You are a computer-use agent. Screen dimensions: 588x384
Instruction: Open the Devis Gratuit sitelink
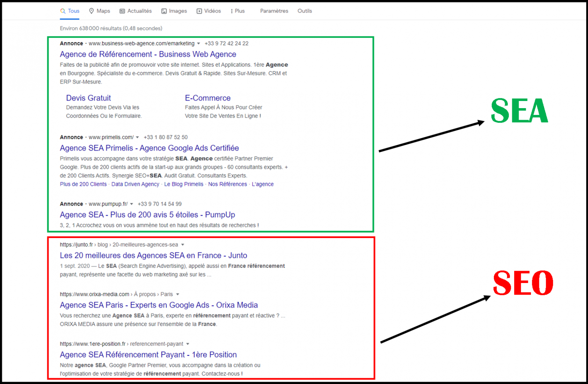88,98
